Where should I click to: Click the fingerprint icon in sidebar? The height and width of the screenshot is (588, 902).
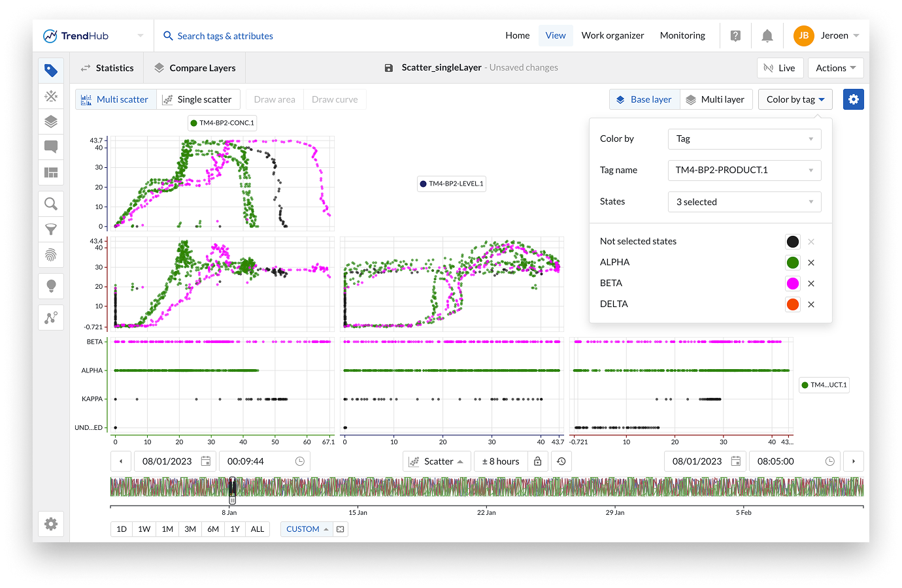tap(51, 255)
